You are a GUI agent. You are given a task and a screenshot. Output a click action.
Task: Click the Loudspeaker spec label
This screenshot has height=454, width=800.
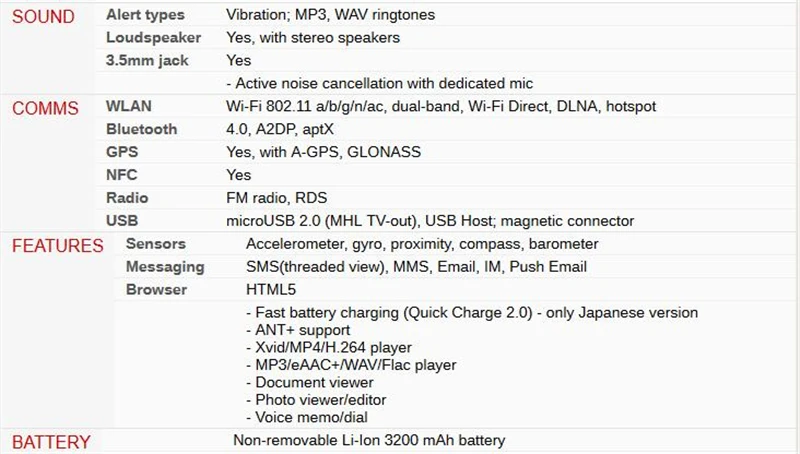(x=154, y=37)
